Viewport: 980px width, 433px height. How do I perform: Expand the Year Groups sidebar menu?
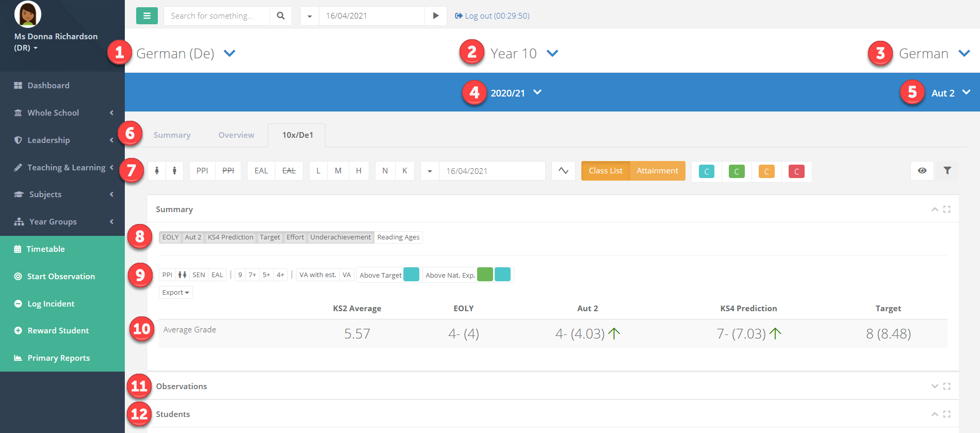62,222
